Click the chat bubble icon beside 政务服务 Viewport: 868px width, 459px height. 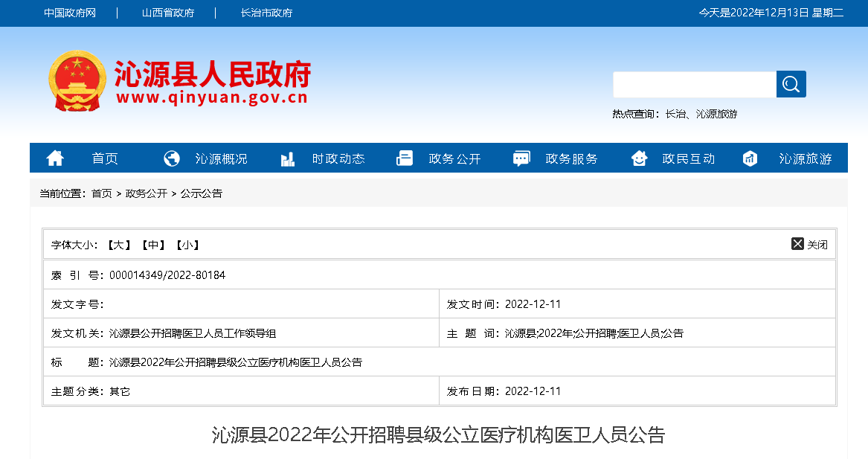click(x=521, y=158)
